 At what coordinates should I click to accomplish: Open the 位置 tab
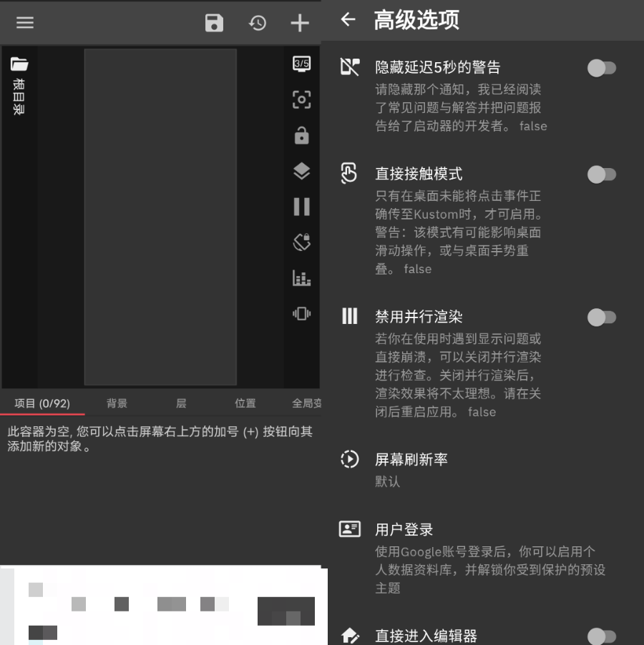point(245,403)
